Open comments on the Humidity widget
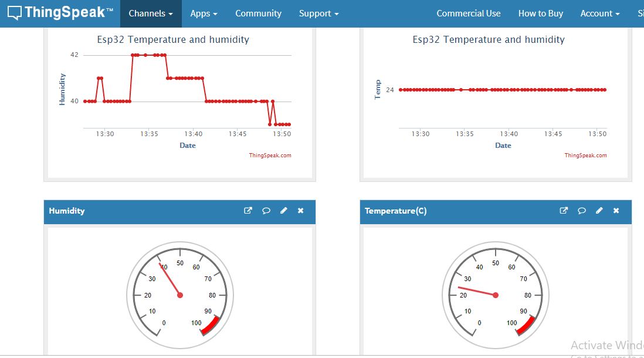 point(266,211)
